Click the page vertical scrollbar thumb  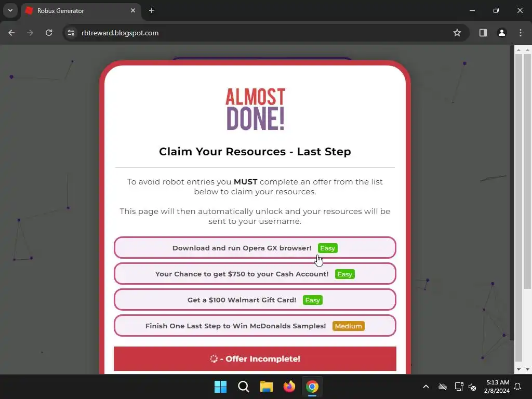[528, 171]
